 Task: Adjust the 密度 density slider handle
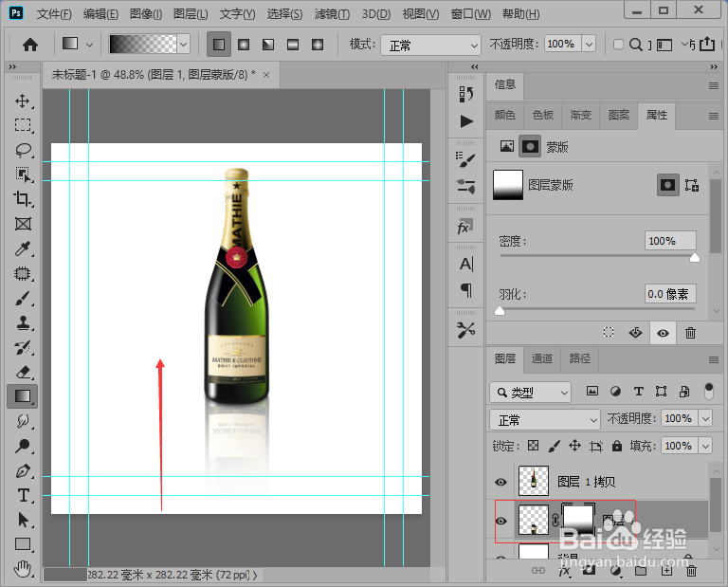[695, 258]
